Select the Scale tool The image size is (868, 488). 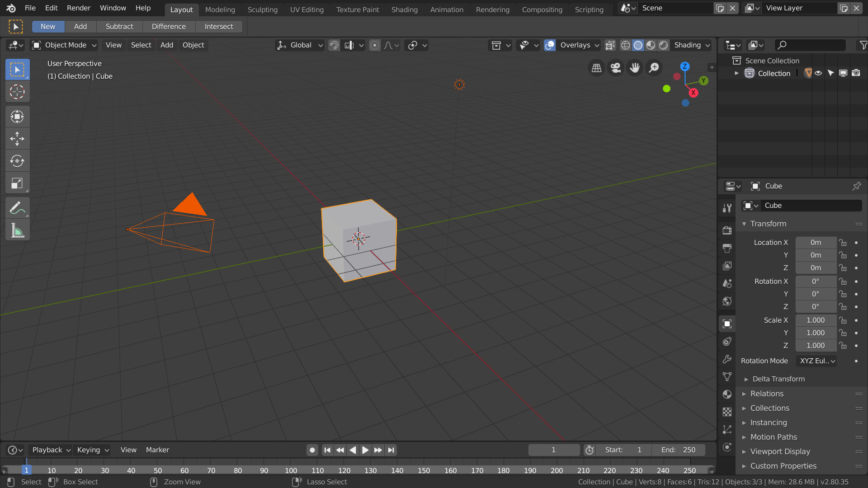pyautogui.click(x=17, y=183)
